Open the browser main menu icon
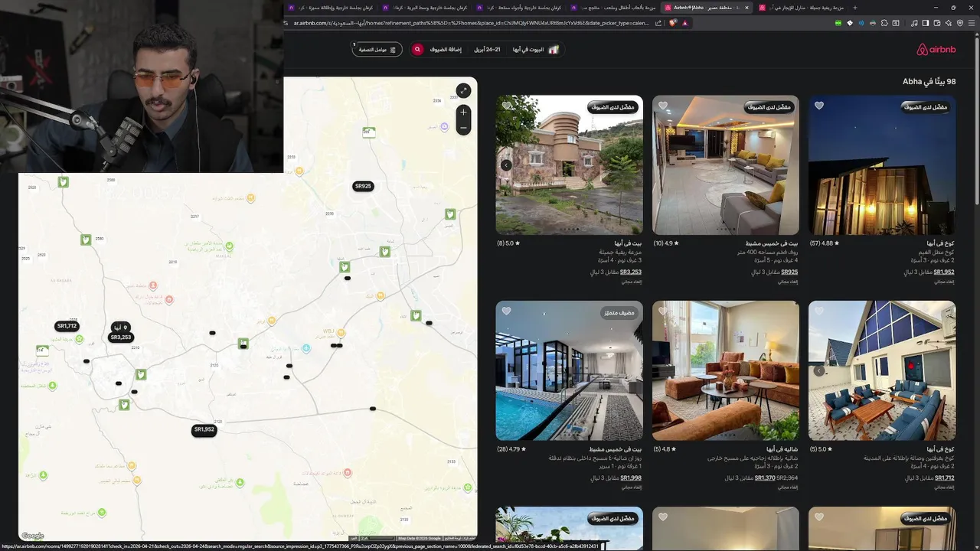The width and height of the screenshot is (980, 551). pyautogui.click(x=972, y=23)
